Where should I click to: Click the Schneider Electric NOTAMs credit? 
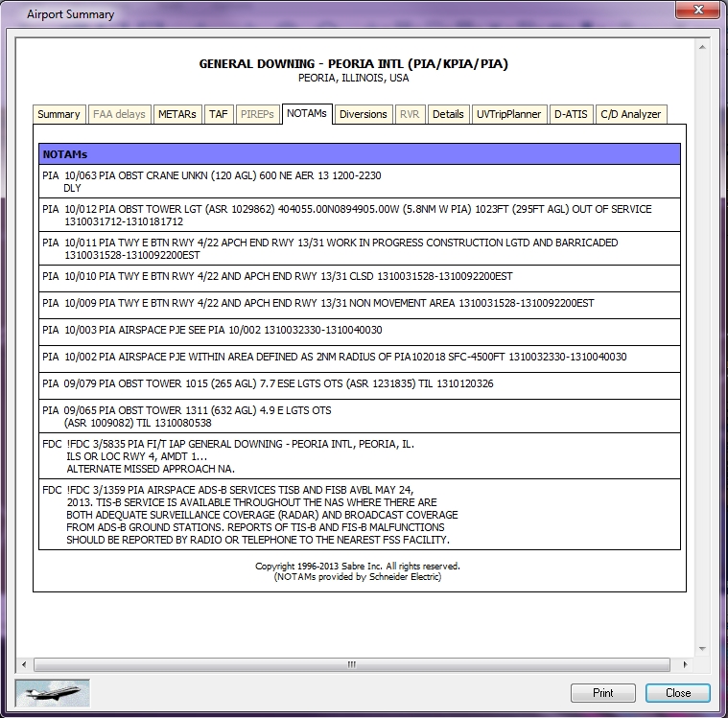pos(358,577)
